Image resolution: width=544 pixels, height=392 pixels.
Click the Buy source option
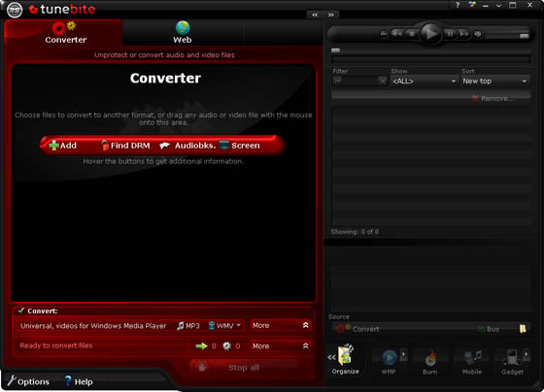click(489, 329)
